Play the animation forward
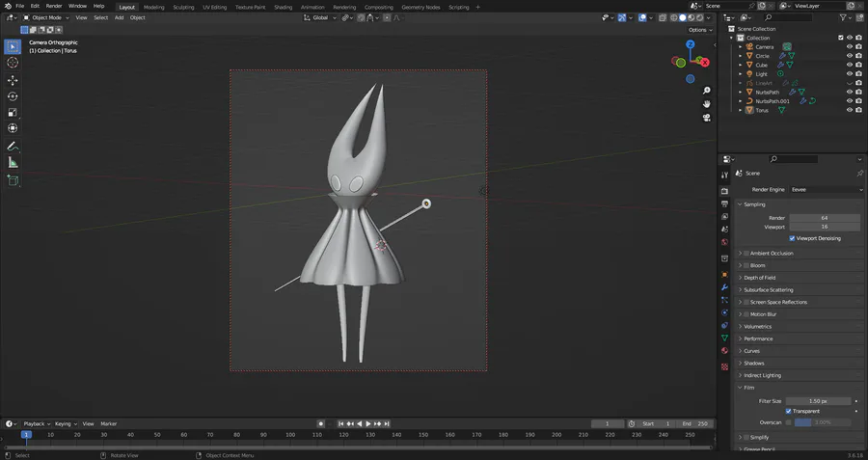This screenshot has width=868, height=460. [368, 424]
